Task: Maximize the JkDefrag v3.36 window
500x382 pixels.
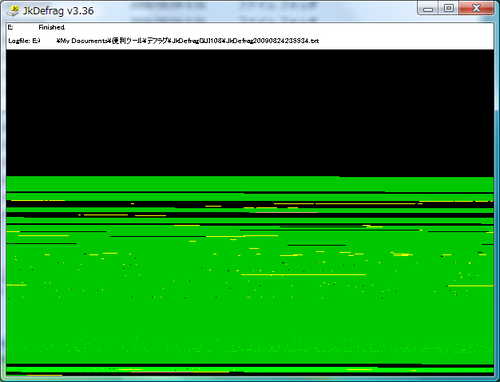Action: coord(449,8)
